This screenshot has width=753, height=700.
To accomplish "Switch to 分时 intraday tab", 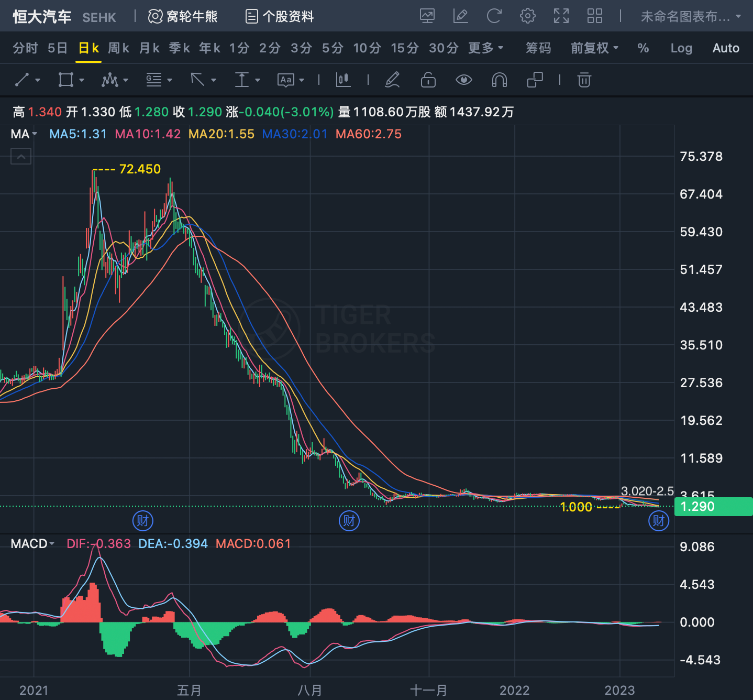I will [25, 48].
